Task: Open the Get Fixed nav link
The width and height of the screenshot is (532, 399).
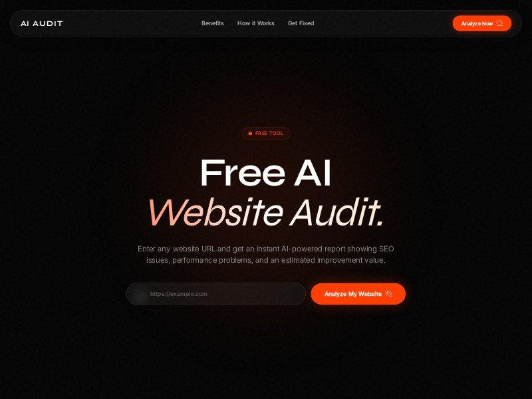Action: (301, 23)
